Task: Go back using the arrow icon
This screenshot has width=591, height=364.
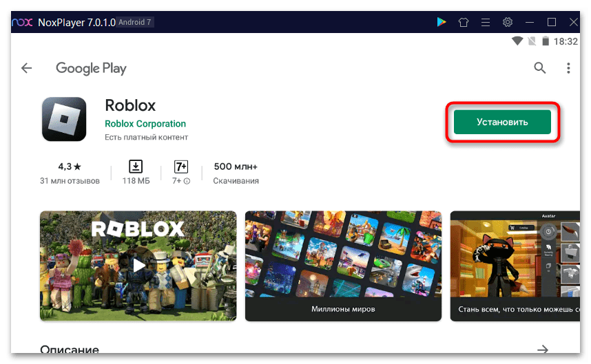Action: 27,68
